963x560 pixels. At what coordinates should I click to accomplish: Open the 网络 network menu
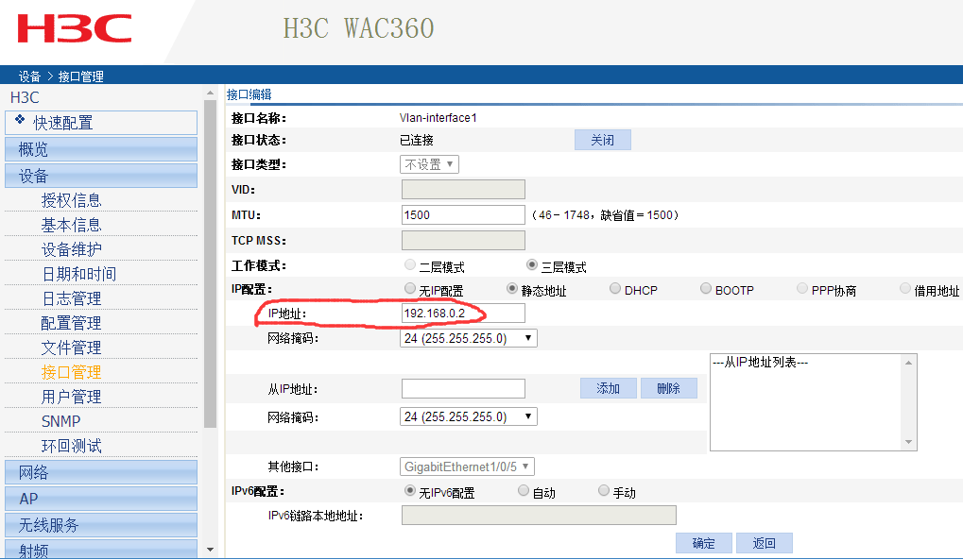(101, 472)
